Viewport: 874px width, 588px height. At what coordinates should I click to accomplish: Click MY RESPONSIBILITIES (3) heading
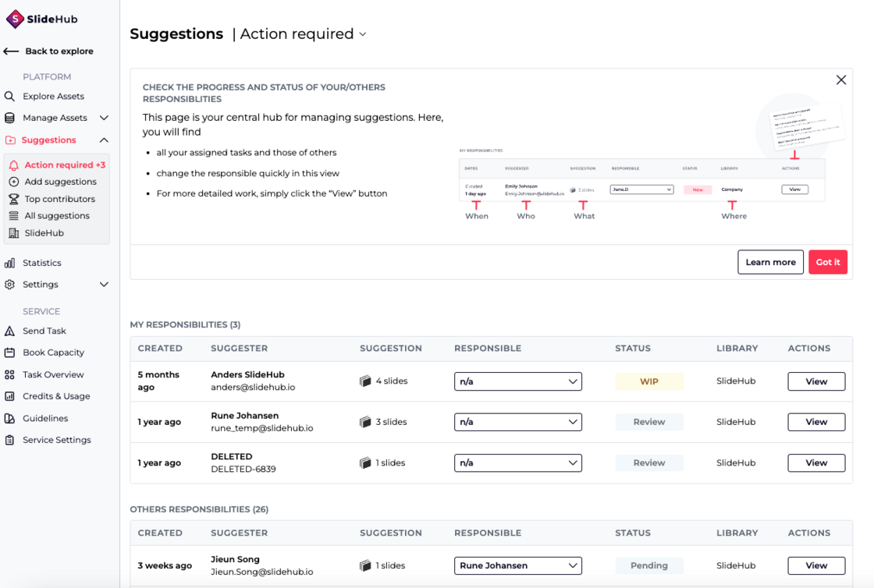coord(185,324)
